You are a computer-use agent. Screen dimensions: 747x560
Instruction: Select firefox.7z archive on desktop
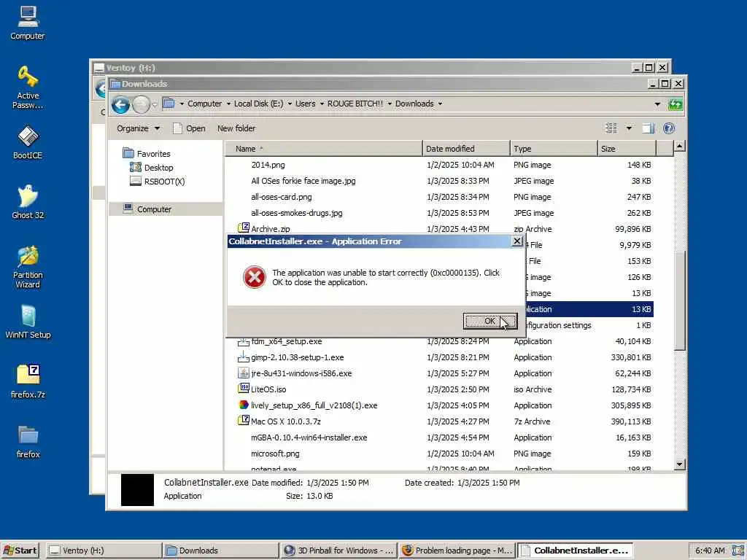point(28,381)
